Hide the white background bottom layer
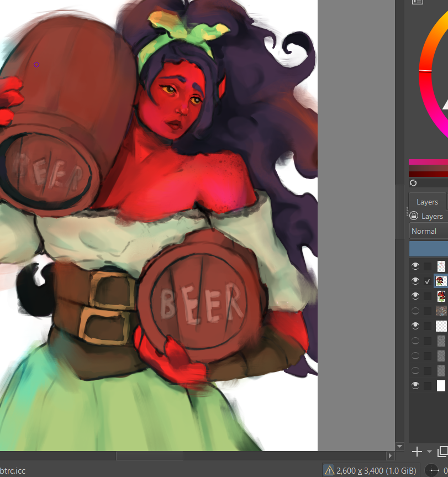The height and width of the screenshot is (477, 448). click(x=415, y=385)
